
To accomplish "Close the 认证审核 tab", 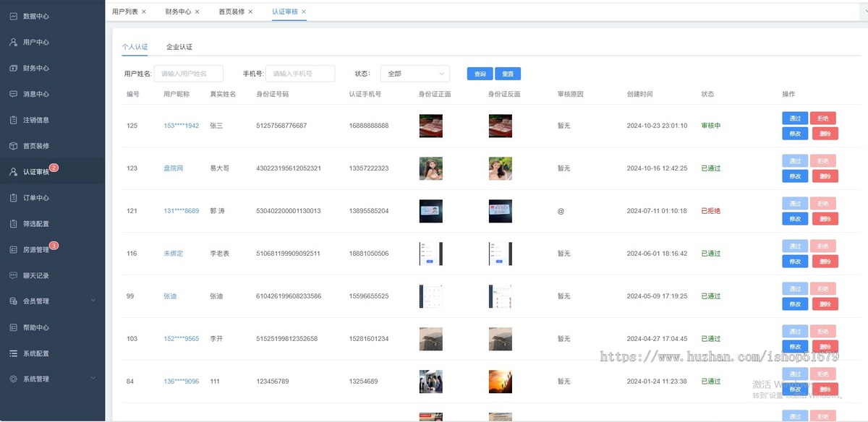I will 304,12.
